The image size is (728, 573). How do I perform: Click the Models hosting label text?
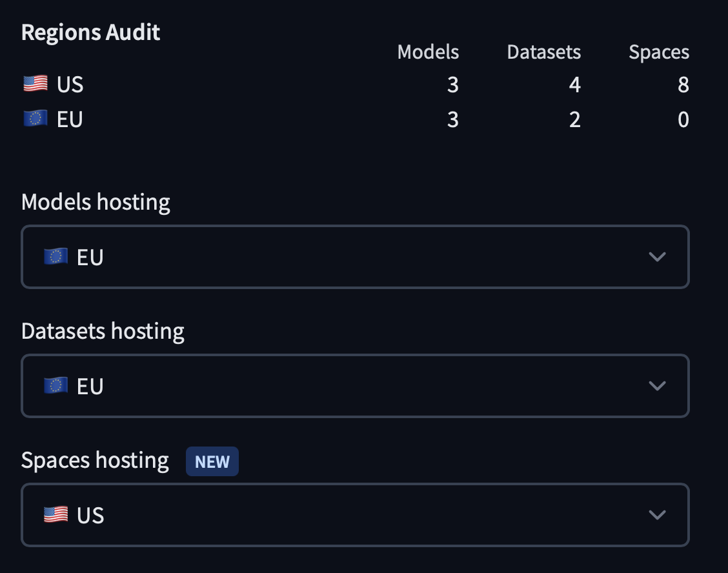(96, 201)
